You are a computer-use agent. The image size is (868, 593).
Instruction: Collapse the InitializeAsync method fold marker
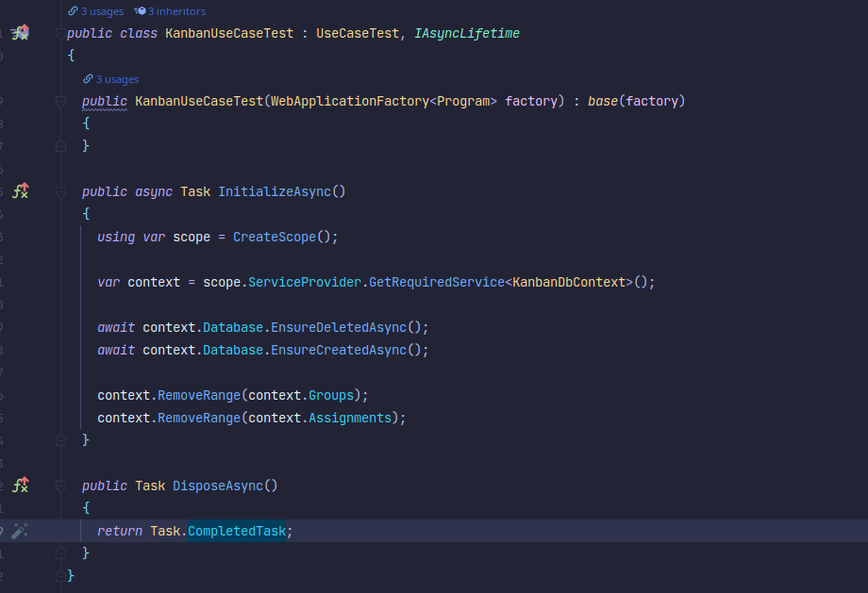coord(60,192)
